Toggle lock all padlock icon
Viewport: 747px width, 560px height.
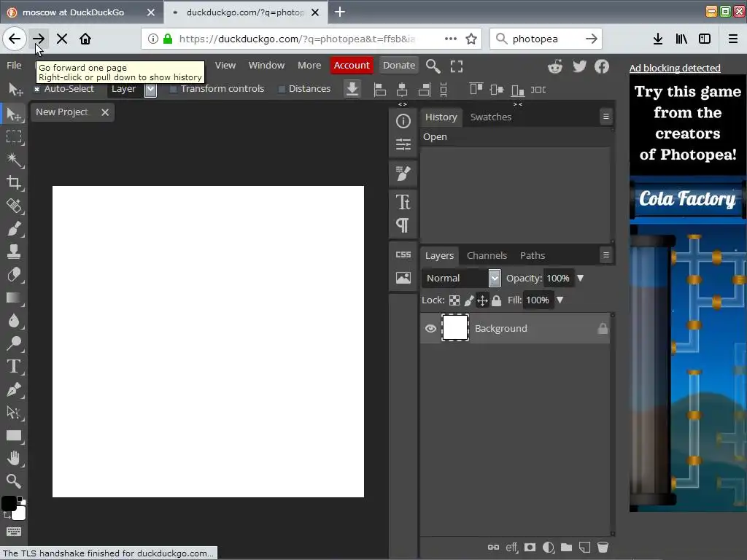[x=496, y=300]
